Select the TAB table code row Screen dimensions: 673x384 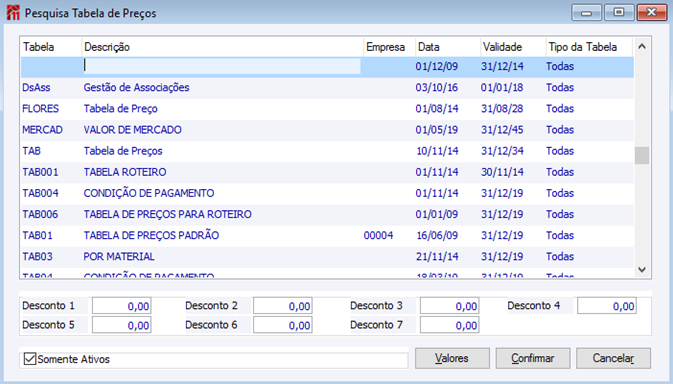point(327,151)
